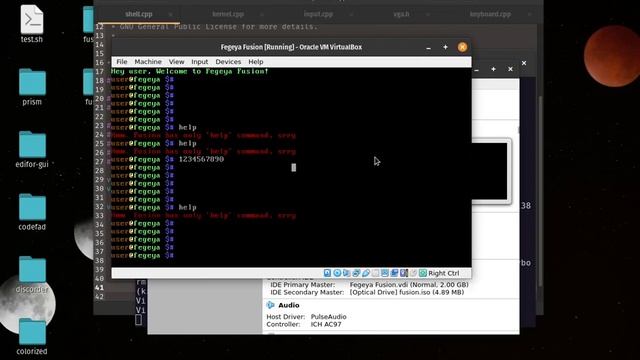Screen dimensions: 640x360
Task: Click the optical disc icon in VM status bar
Action: 337,273
